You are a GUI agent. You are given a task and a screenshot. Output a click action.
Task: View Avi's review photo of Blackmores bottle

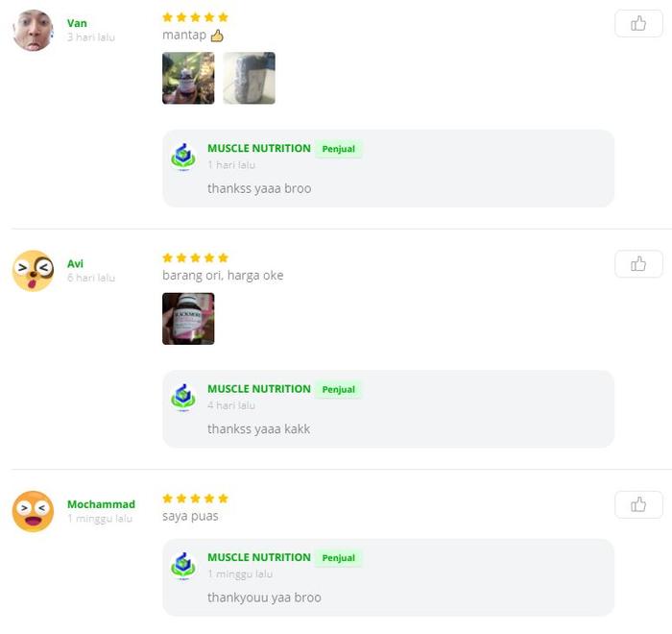pyautogui.click(x=188, y=319)
